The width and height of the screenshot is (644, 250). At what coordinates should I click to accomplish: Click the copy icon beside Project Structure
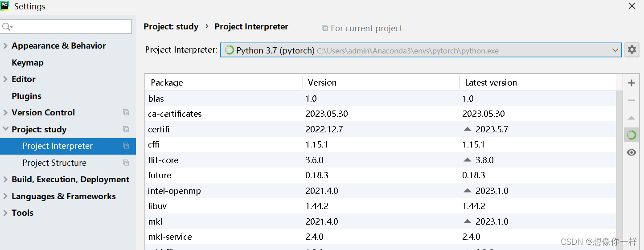click(x=126, y=163)
